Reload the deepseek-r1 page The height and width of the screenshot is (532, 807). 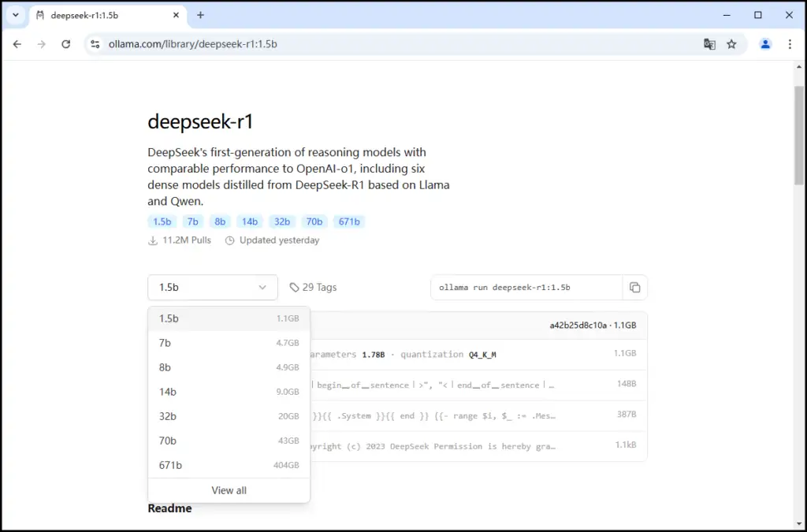click(65, 44)
